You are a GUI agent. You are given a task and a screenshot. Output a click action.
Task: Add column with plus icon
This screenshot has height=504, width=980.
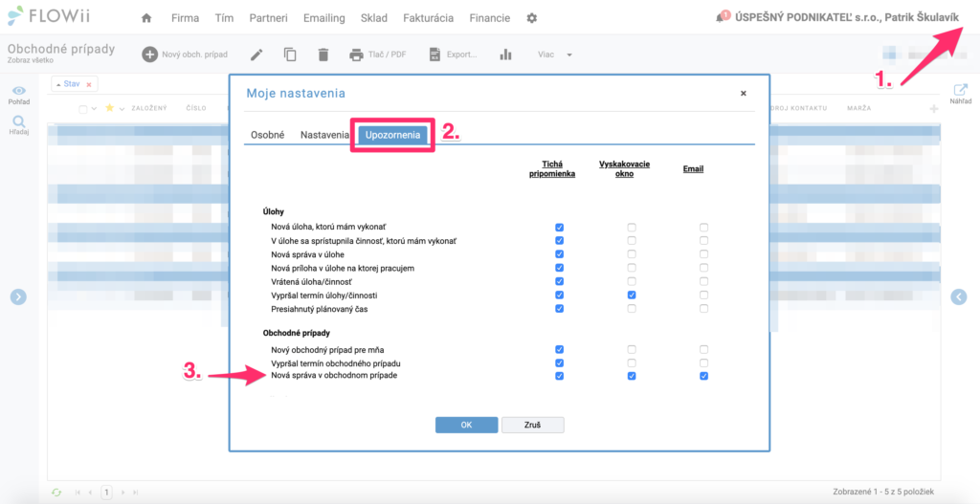point(934,109)
